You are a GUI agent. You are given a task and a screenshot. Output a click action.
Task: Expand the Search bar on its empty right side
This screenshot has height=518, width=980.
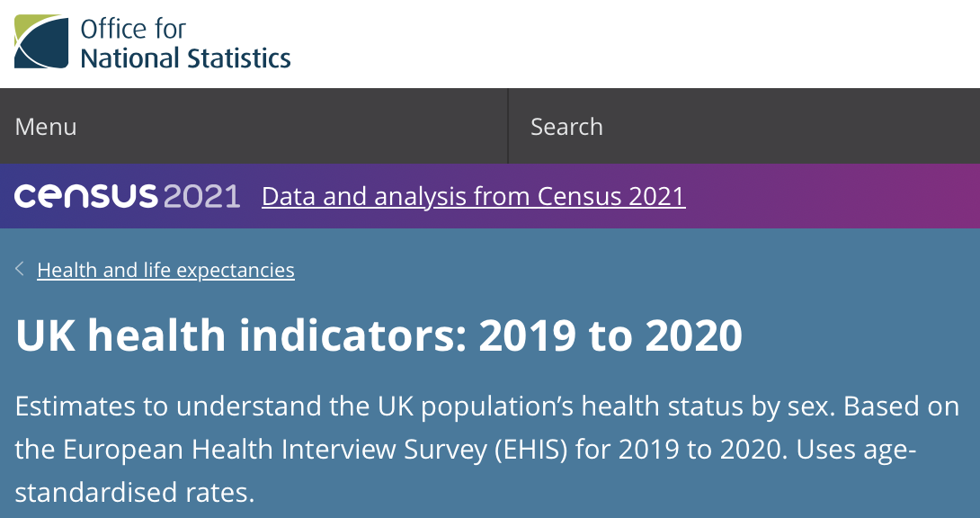coord(809,127)
